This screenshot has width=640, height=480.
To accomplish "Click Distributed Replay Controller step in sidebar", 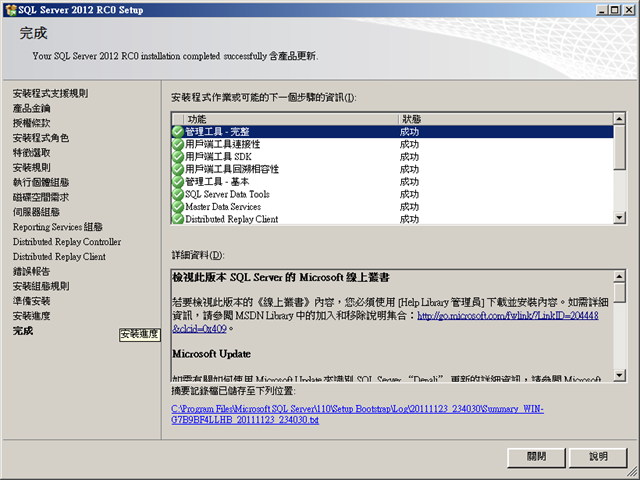I will tap(67, 242).
